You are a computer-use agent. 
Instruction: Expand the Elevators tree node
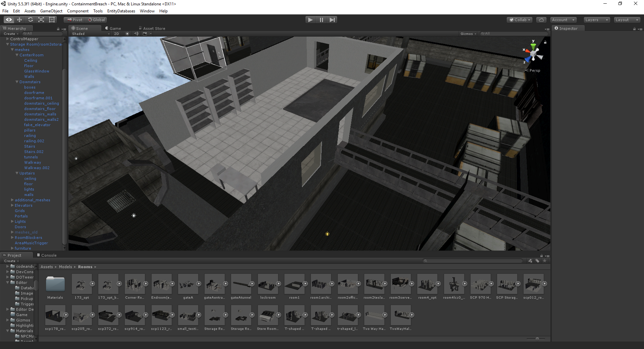(12, 205)
